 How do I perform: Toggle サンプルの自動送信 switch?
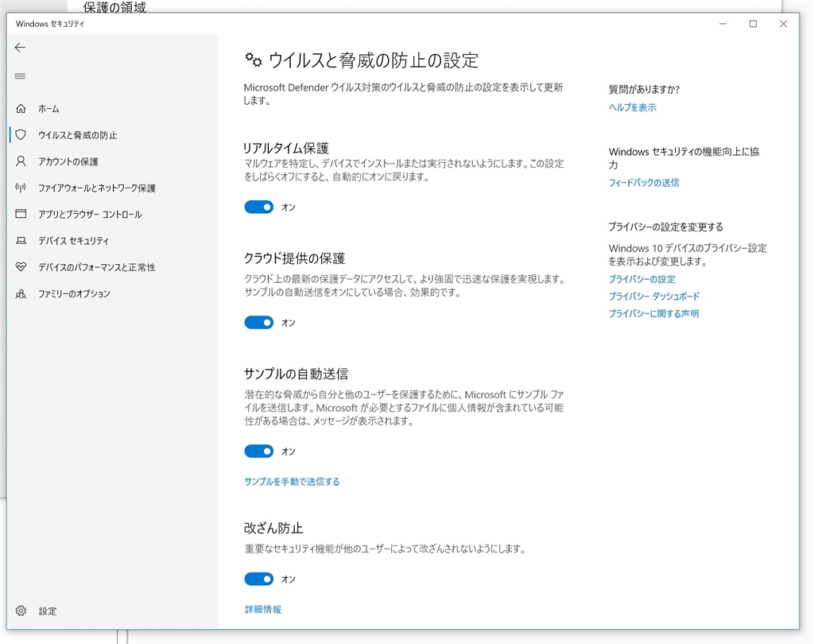pos(259,451)
